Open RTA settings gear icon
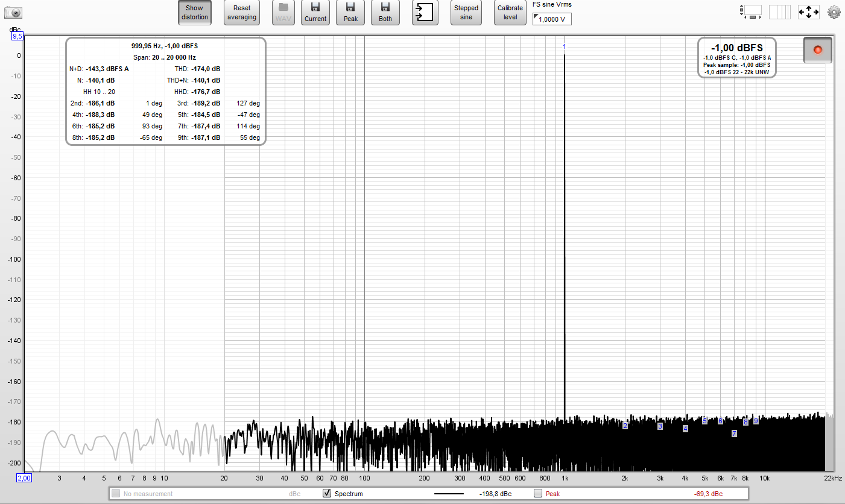Screen dimensions: 845x504 [x=834, y=12]
